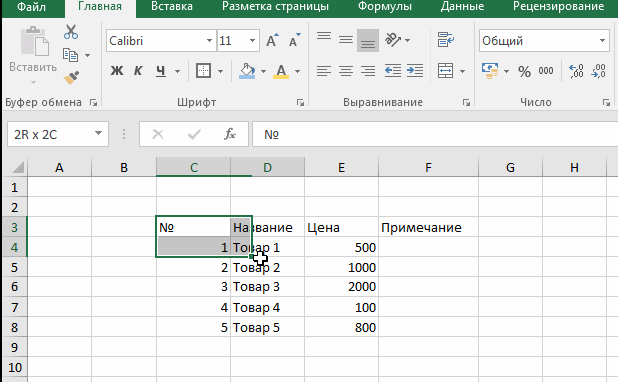The image size is (618, 382).
Task: Apply accounting number format icon
Action: pyautogui.click(x=490, y=71)
